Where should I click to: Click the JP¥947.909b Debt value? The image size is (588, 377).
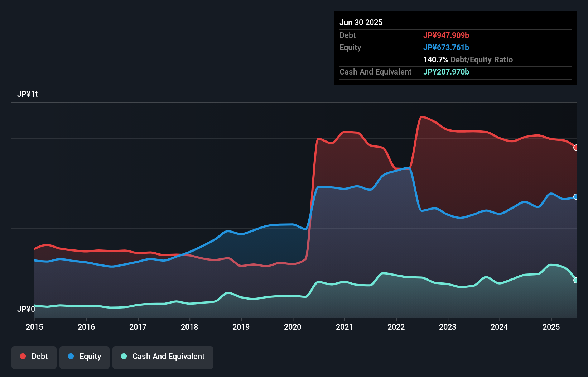tap(447, 35)
